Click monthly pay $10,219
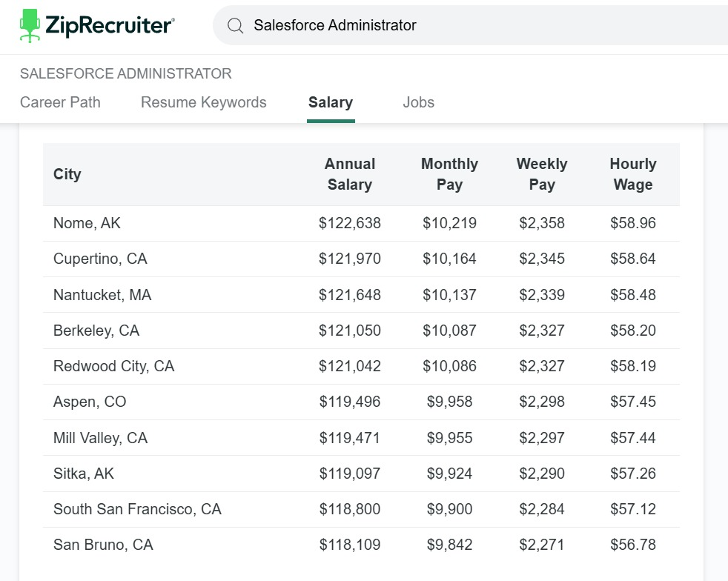This screenshot has width=728, height=581. click(x=449, y=223)
